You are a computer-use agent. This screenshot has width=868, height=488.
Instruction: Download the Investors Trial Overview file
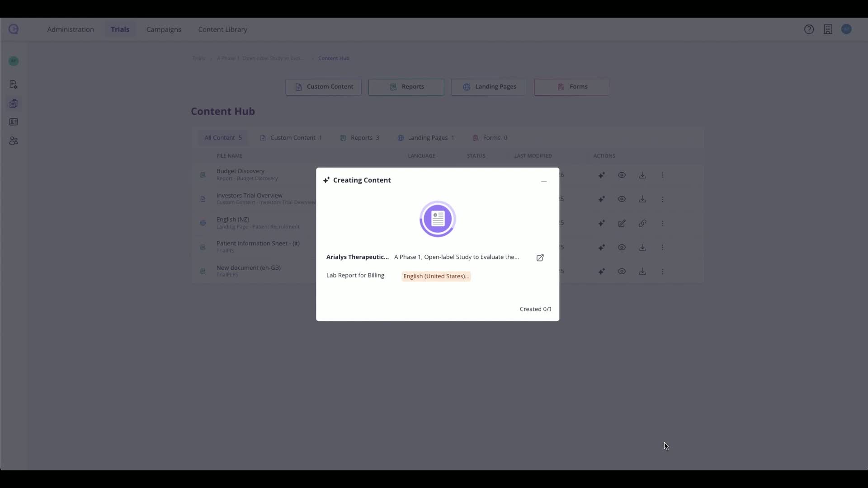pyautogui.click(x=642, y=199)
